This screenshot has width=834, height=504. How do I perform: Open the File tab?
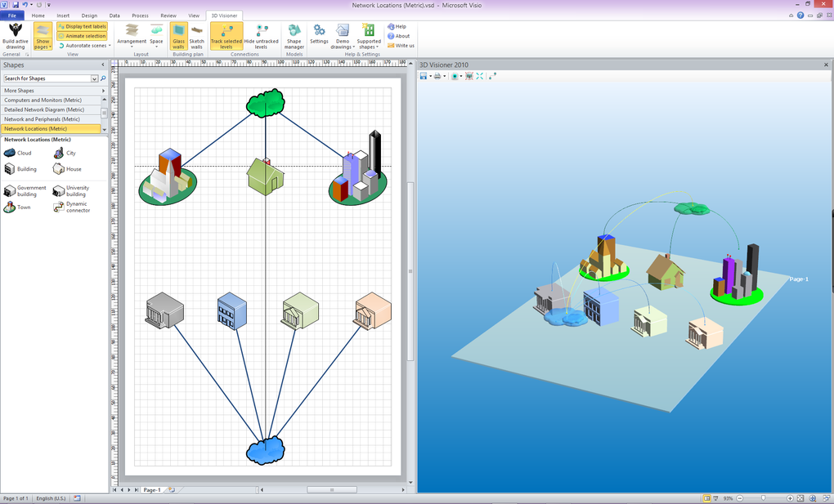[11, 16]
